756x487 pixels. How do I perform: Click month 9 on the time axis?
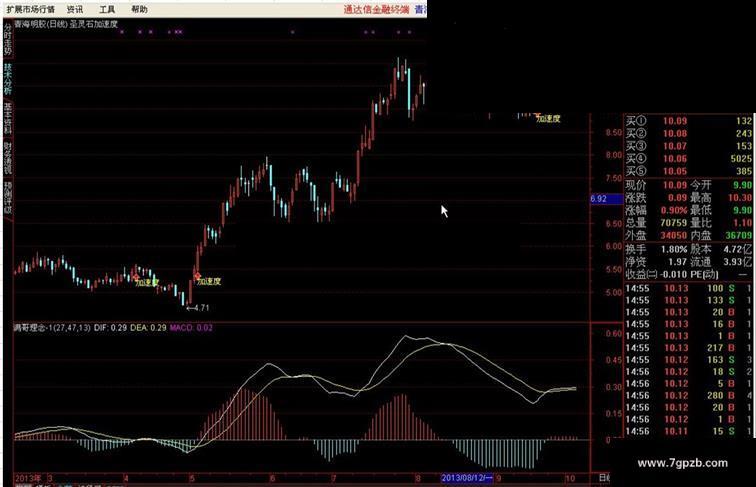click(x=499, y=478)
